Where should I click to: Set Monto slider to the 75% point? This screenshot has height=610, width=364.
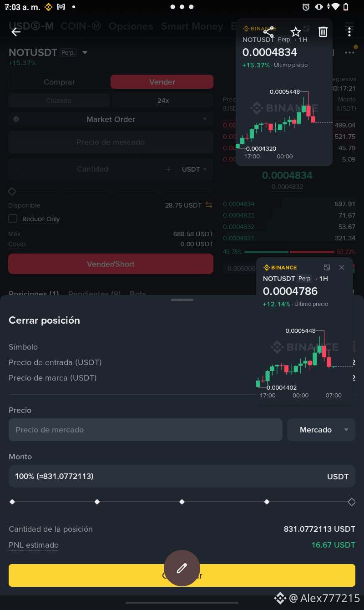267,502
